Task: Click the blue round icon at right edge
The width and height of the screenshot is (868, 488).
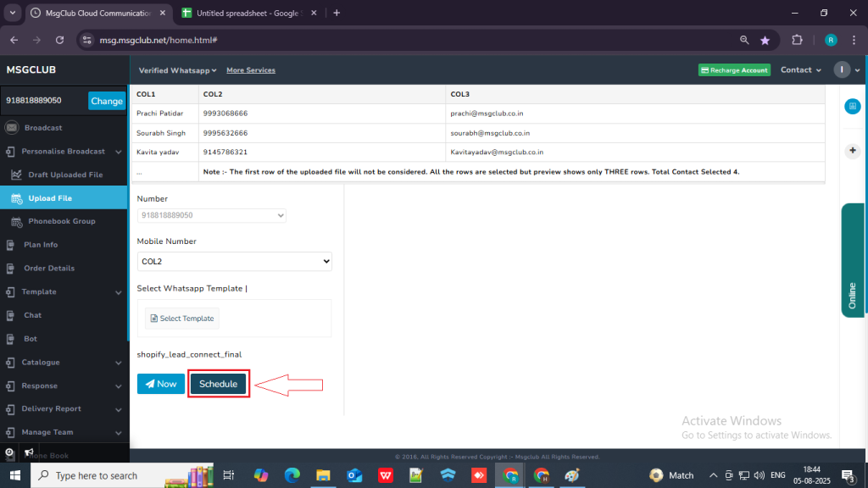Action: (x=853, y=106)
